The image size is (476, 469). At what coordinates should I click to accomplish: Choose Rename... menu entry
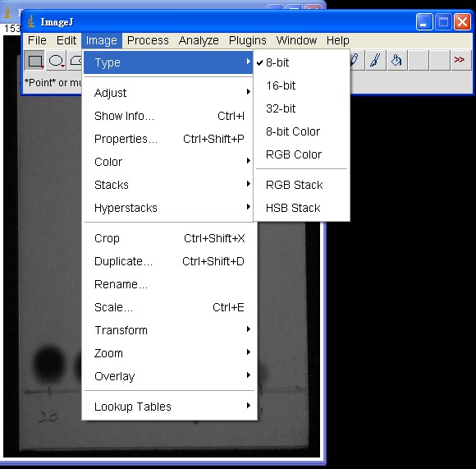(169, 284)
